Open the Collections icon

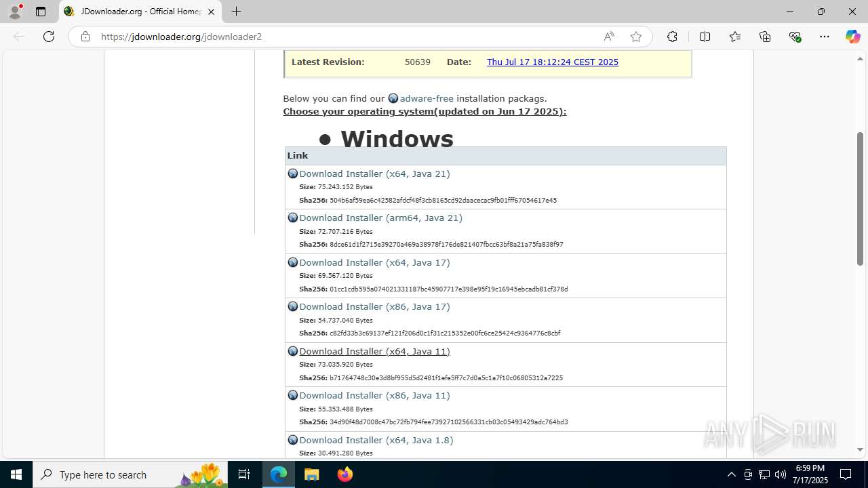click(765, 37)
